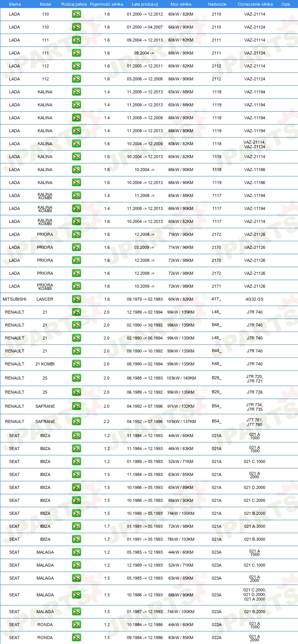Click the Moc silnika column header

181,4
